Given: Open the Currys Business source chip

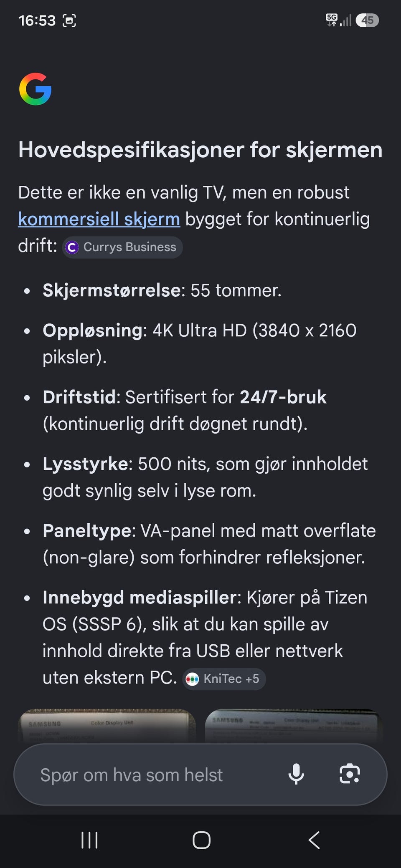Looking at the screenshot, I should (x=122, y=247).
